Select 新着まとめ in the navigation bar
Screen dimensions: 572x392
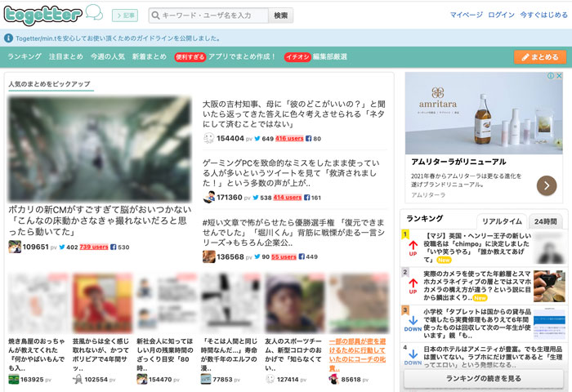(150, 56)
